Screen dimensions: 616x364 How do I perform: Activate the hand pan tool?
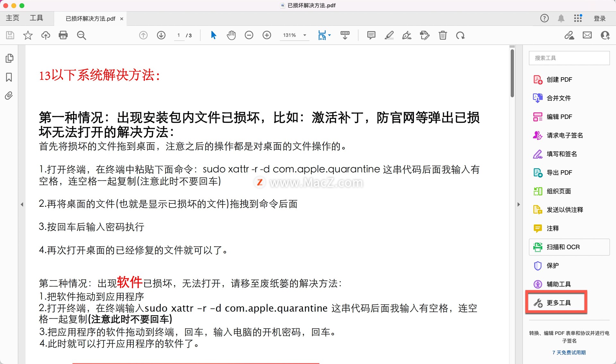pyautogui.click(x=231, y=35)
